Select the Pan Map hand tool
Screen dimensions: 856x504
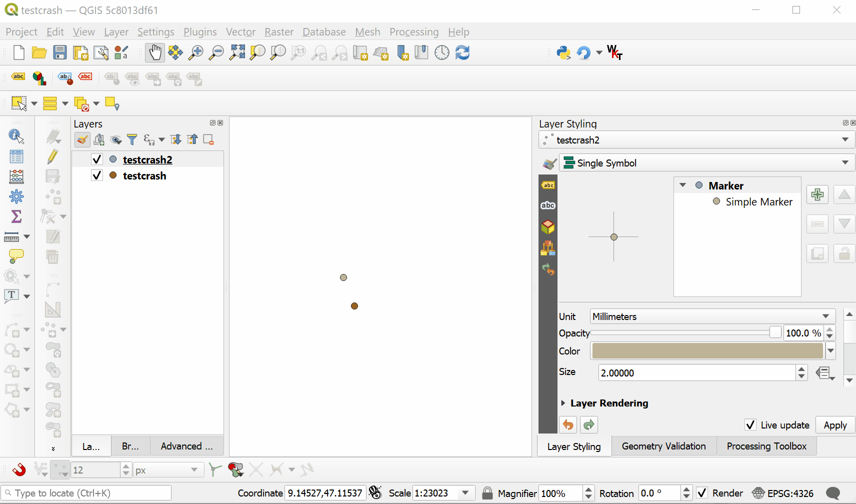coord(154,52)
